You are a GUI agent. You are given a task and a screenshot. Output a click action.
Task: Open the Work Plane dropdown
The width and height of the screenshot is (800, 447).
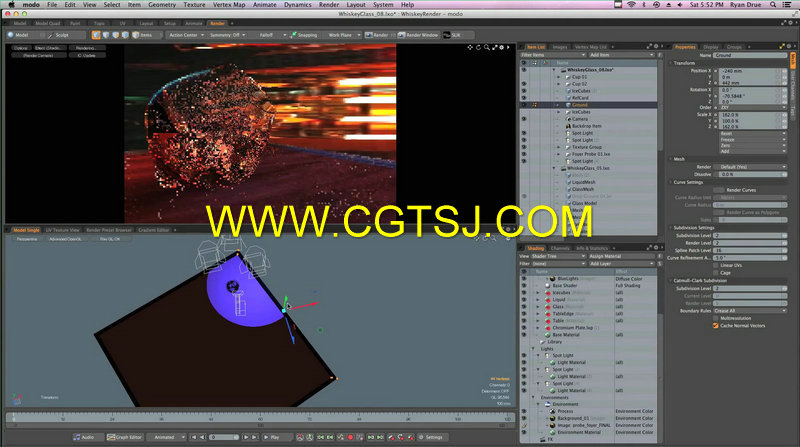click(x=342, y=35)
